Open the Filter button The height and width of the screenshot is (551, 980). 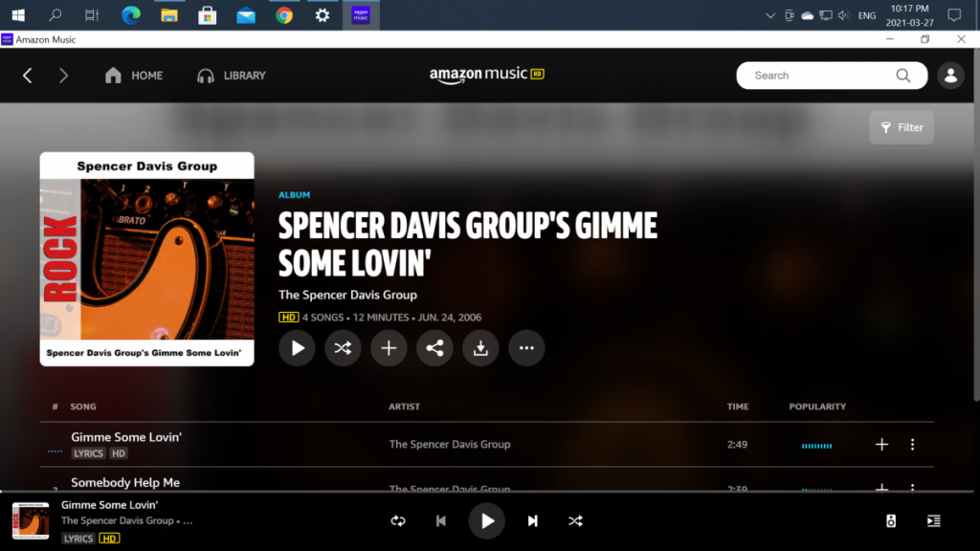(902, 127)
